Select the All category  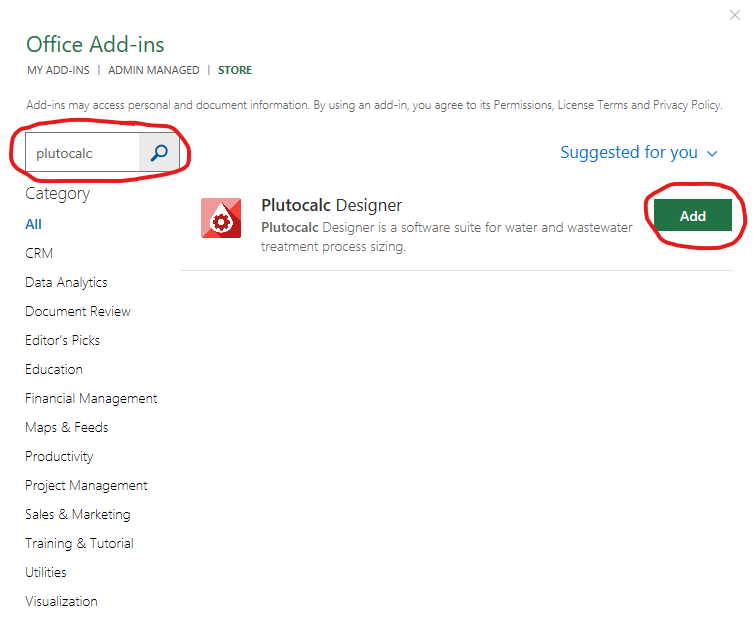click(x=34, y=224)
